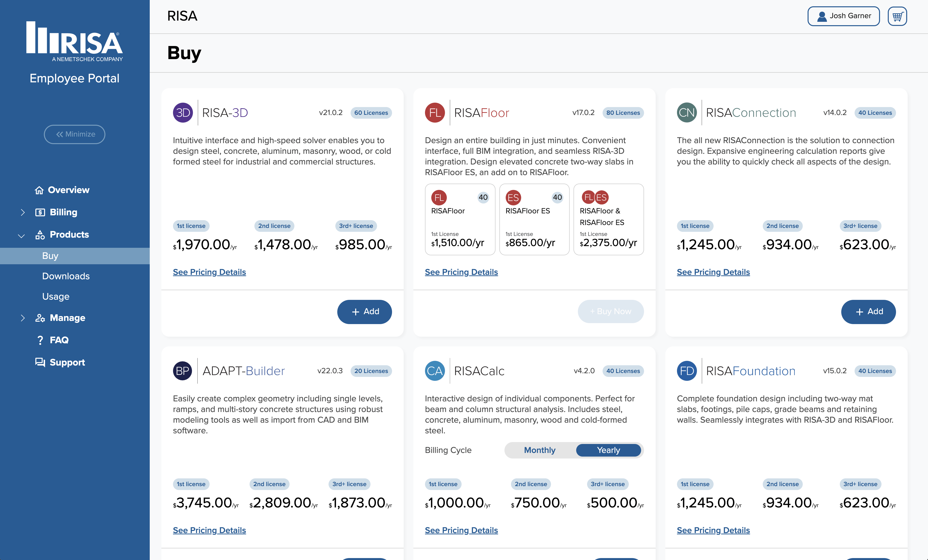Click the Products shapes icon
Viewport: 928px width, 560px height.
pyautogui.click(x=40, y=235)
